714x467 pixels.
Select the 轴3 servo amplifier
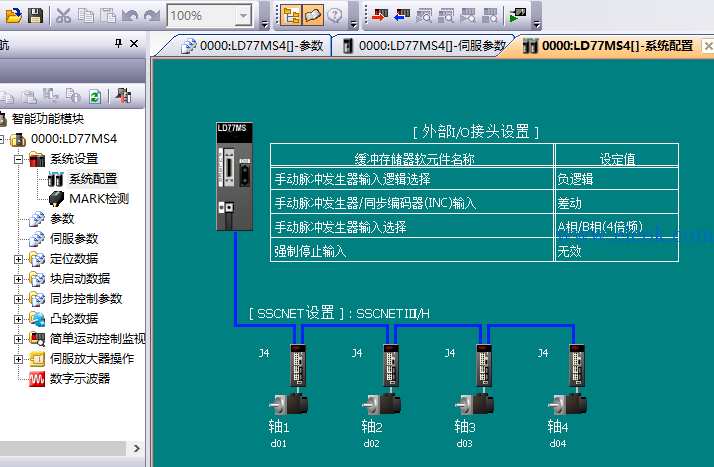pos(484,365)
